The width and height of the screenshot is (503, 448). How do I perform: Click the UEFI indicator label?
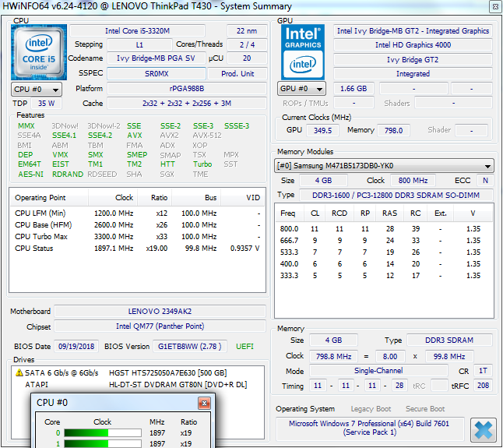tap(244, 346)
